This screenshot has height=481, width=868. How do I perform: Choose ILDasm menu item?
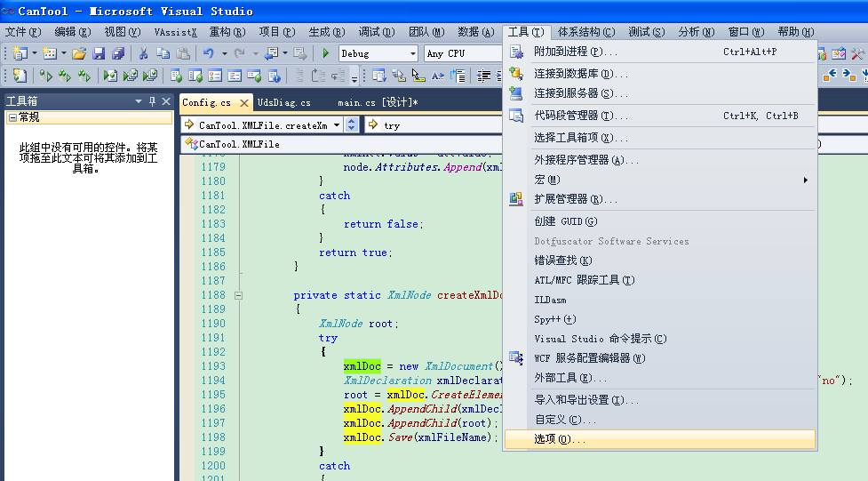click(x=660, y=300)
